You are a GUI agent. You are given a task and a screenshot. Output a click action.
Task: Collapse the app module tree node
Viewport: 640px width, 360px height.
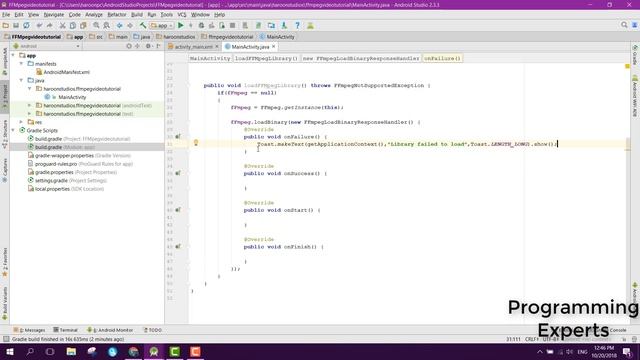(13, 55)
